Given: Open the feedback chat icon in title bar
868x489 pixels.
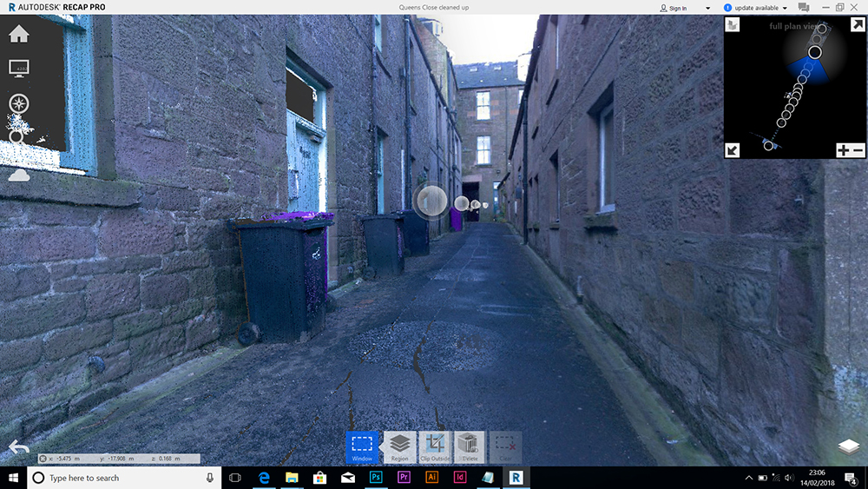Looking at the screenshot, I should [x=803, y=7].
